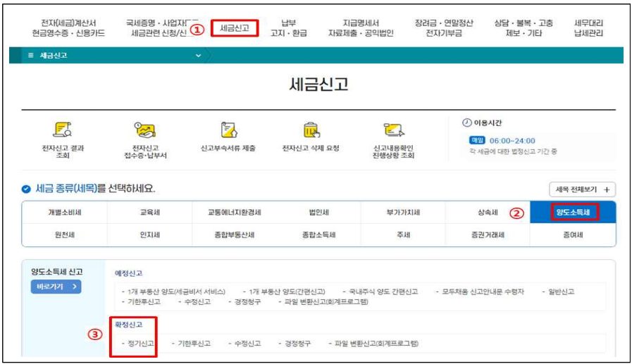The width and height of the screenshot is (632, 364).
Task: Click the hamburger icon beside 세금신고 breadcrumb
Action: [30, 55]
